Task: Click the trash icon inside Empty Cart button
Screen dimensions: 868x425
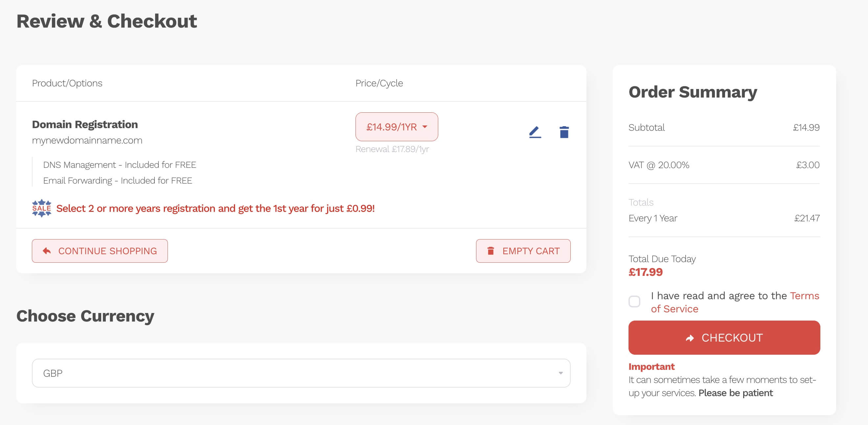Action: 490,251
